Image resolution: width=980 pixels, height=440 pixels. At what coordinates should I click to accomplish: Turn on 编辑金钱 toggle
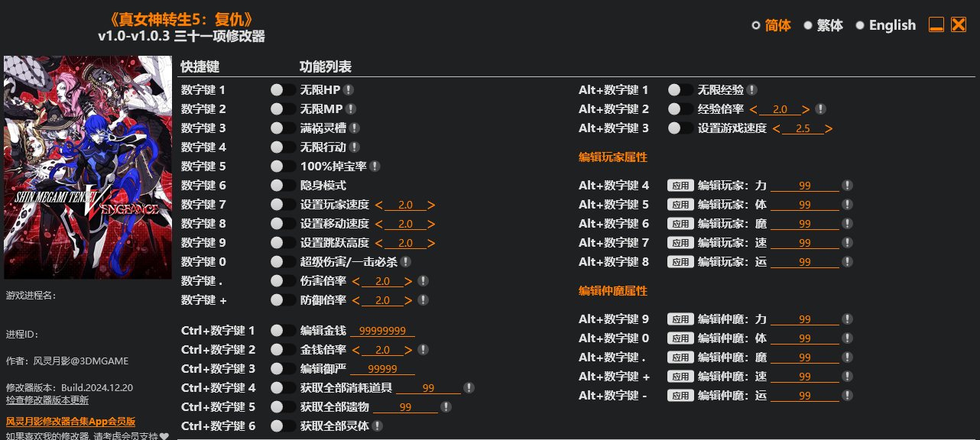[x=283, y=331]
